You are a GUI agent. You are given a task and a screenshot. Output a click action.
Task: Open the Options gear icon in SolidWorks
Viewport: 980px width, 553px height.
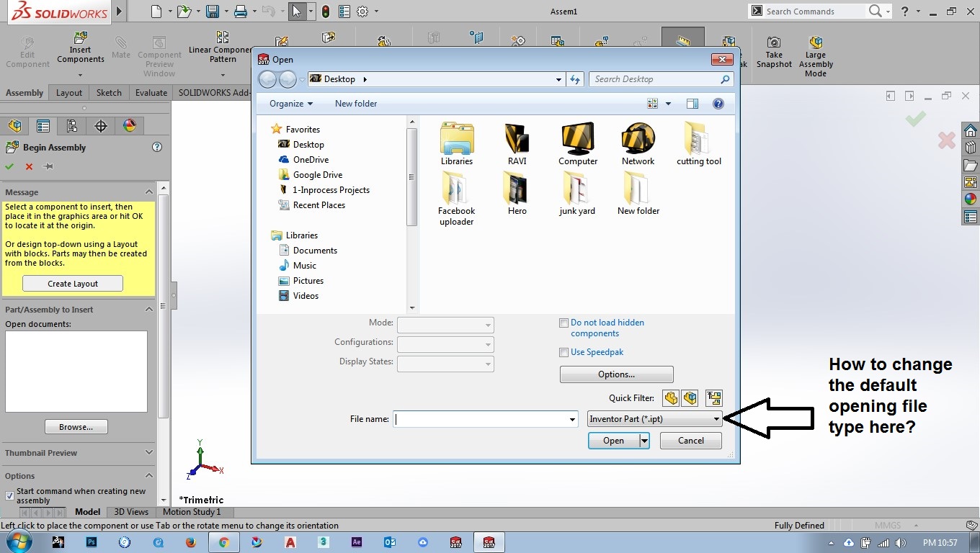click(362, 12)
